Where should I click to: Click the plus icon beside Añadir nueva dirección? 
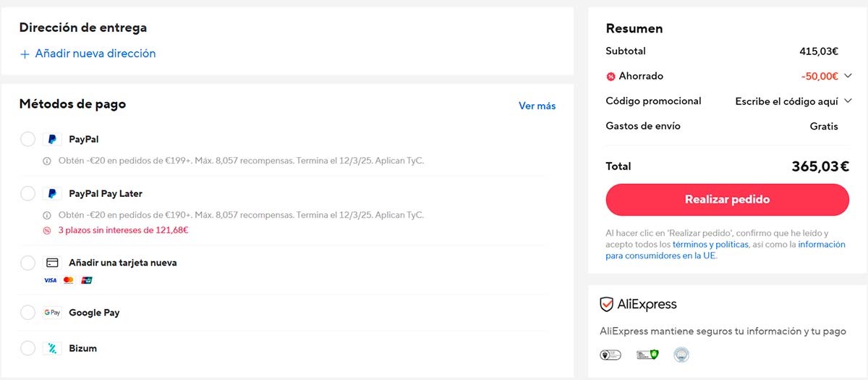click(x=25, y=54)
